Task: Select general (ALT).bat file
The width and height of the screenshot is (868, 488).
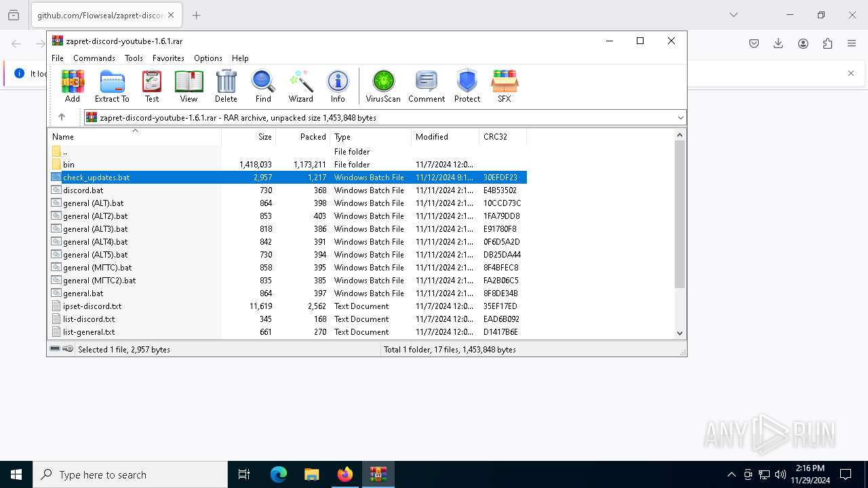Action: tap(288, 203)
